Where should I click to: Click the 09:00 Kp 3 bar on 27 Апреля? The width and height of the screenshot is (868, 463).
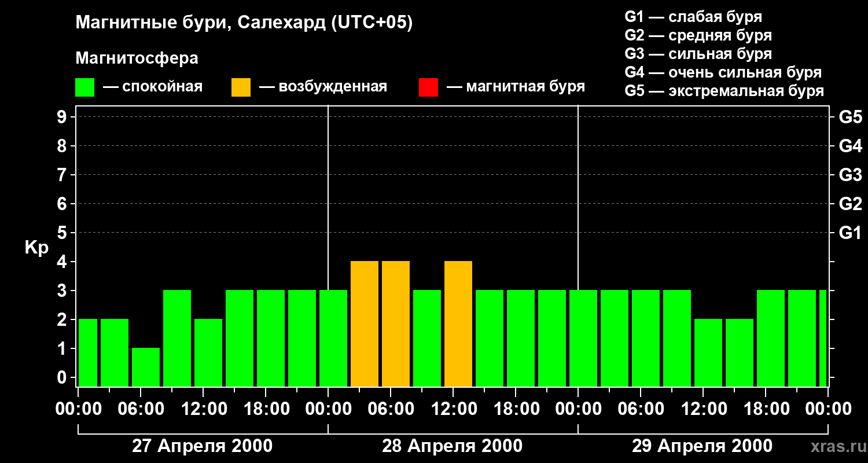pos(177,338)
